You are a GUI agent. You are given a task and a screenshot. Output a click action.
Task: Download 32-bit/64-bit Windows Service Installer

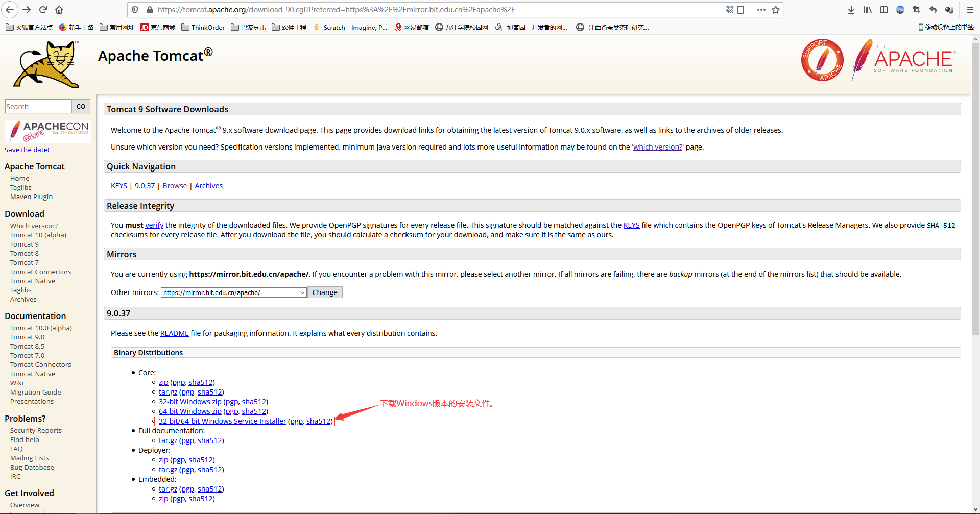click(x=222, y=421)
